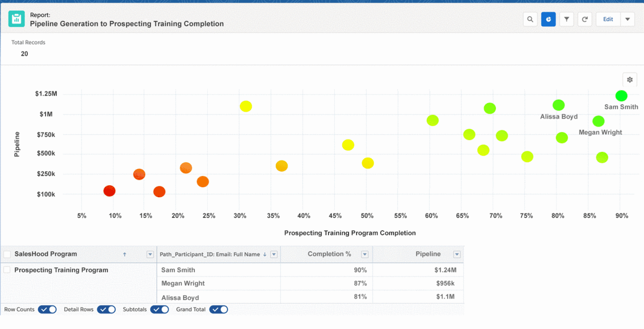Open the search icon in the toolbar
644x329 pixels.
[530, 19]
